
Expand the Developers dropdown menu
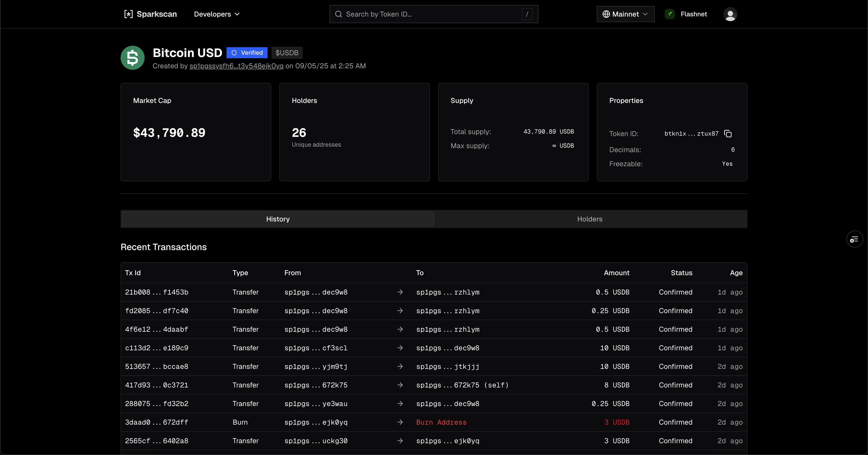[x=217, y=14]
